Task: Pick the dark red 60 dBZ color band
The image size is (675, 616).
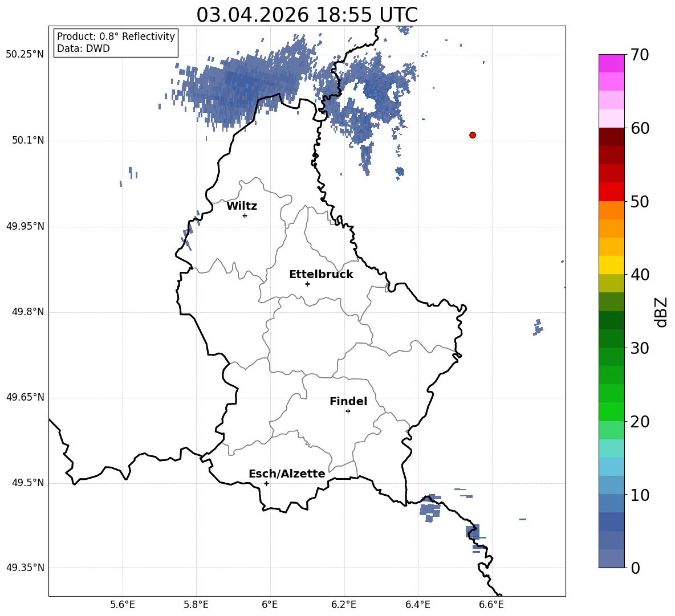Action: click(x=612, y=137)
